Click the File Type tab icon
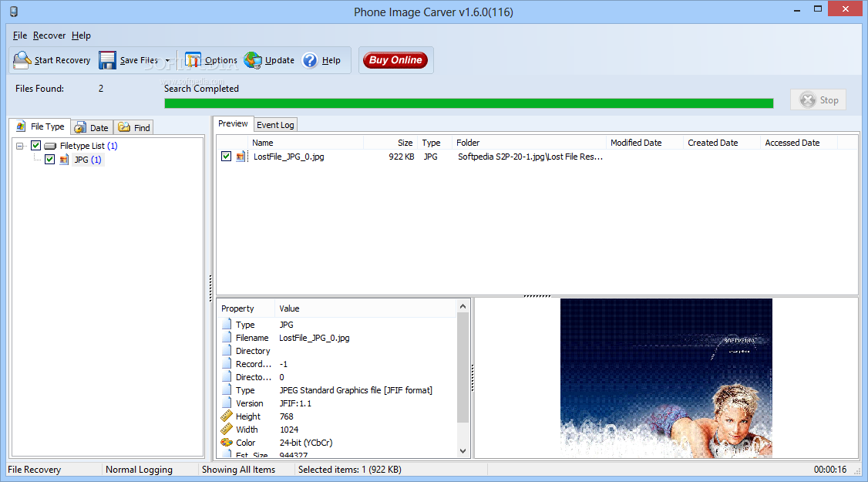This screenshot has height=482, width=868. (x=21, y=126)
